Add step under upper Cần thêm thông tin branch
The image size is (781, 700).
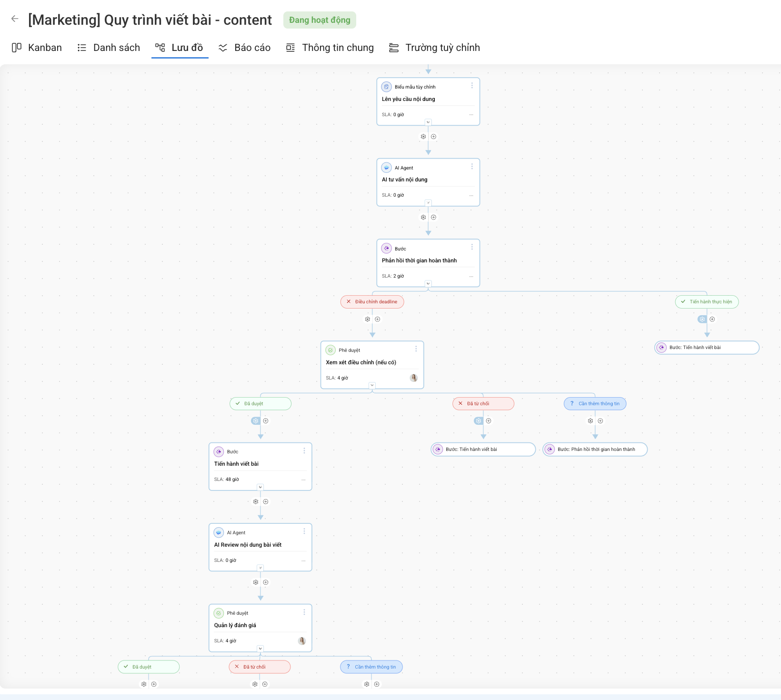click(x=601, y=421)
